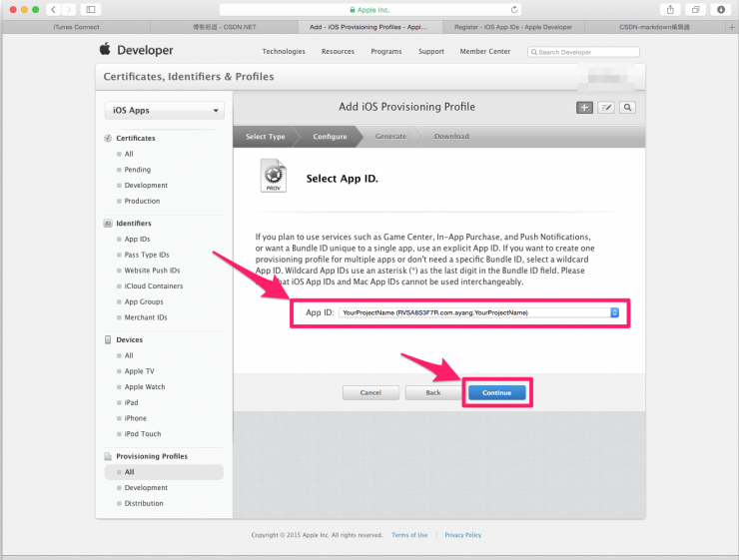Viewport: 739px width, 560px height.
Task: Click the Safari address bar
Action: 370,9
